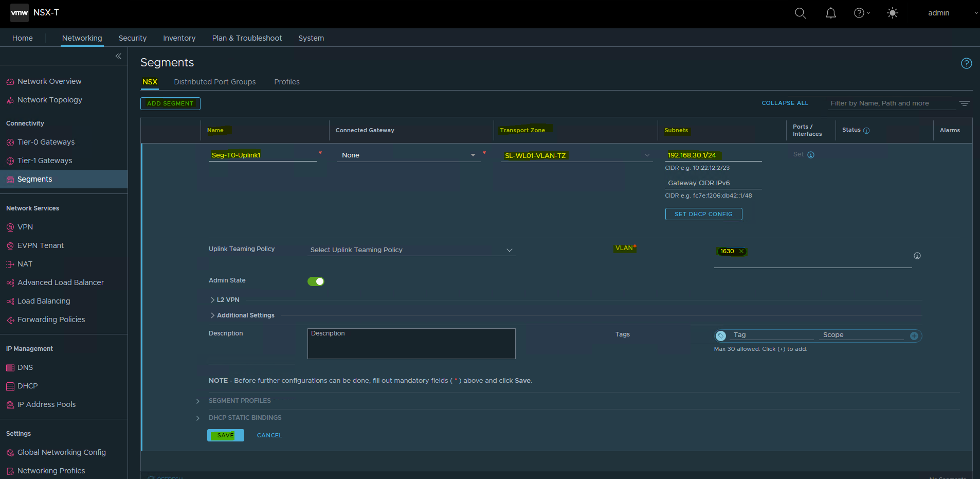The height and width of the screenshot is (479, 980).
Task: Open the Connected Gateway dropdown
Action: (408, 155)
